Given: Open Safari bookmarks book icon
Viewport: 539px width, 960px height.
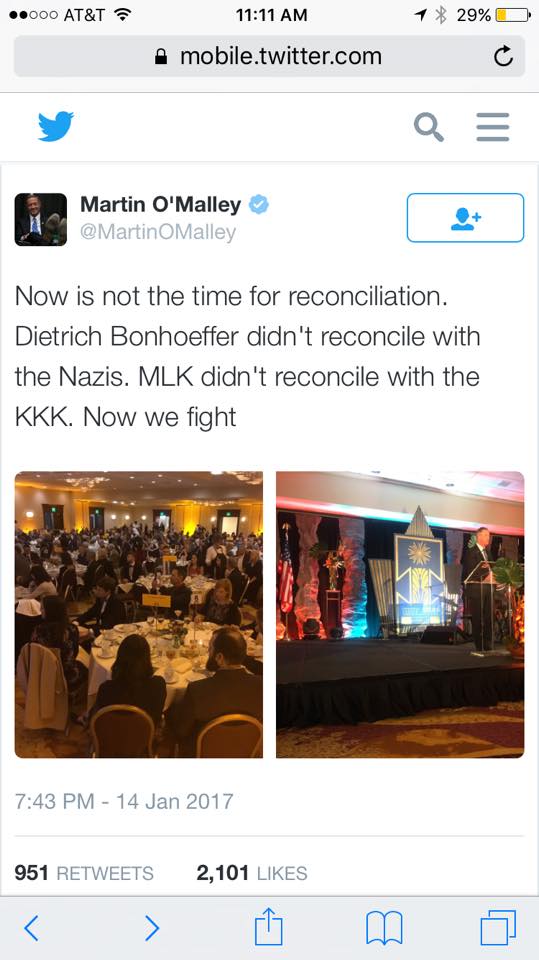Looking at the screenshot, I should pos(384,928).
